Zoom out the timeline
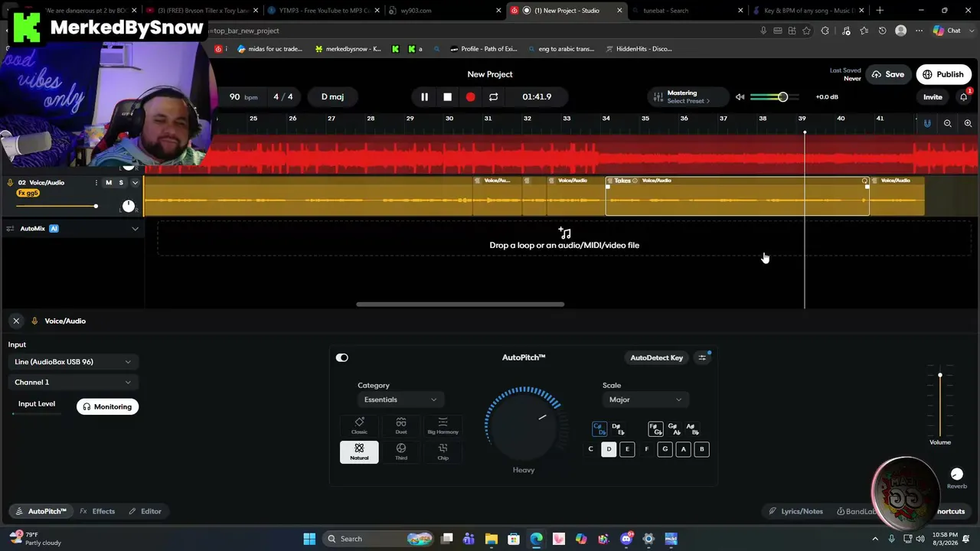This screenshot has width=980, height=551. pos(948,123)
